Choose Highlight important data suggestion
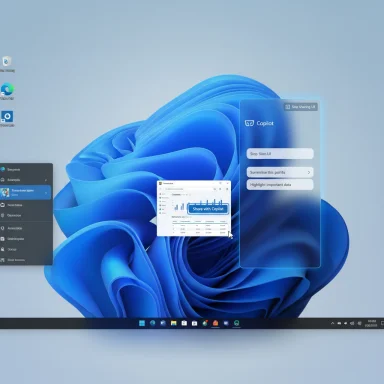Screen dimensions: 384x384 tap(280, 185)
